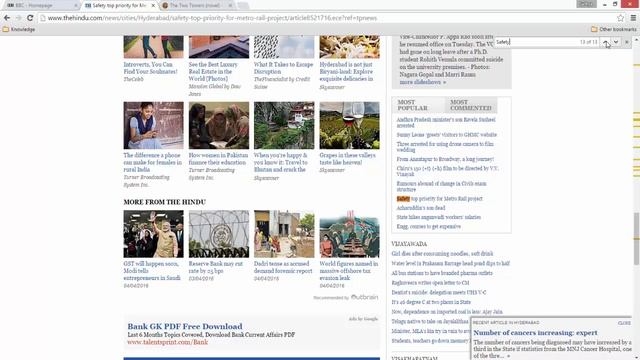Jump to next find result arrow
This screenshot has width=640, height=360.
(x=616, y=42)
